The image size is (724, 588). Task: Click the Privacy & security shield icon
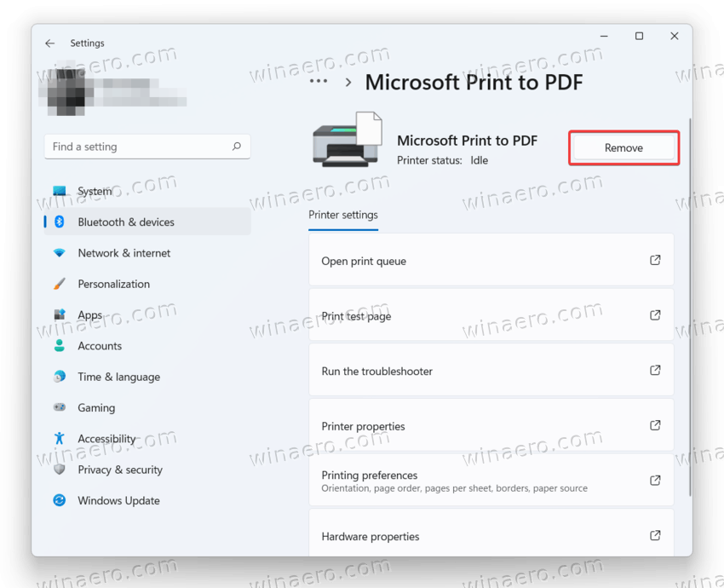pos(59,470)
